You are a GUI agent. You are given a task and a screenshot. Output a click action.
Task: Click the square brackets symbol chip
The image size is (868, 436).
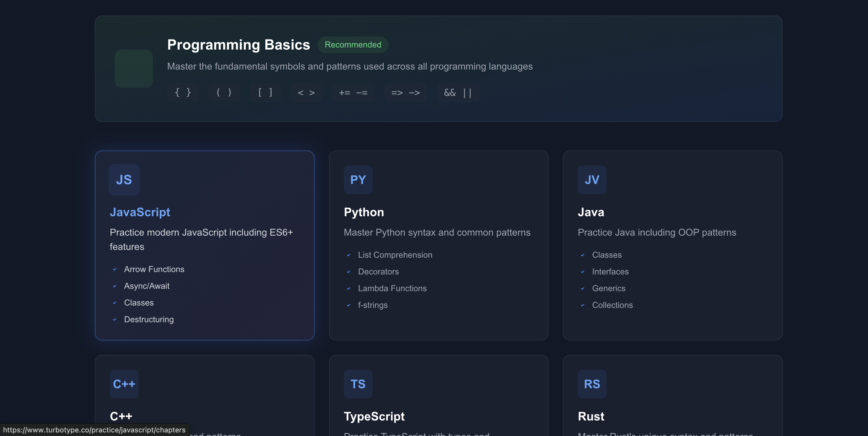(265, 92)
